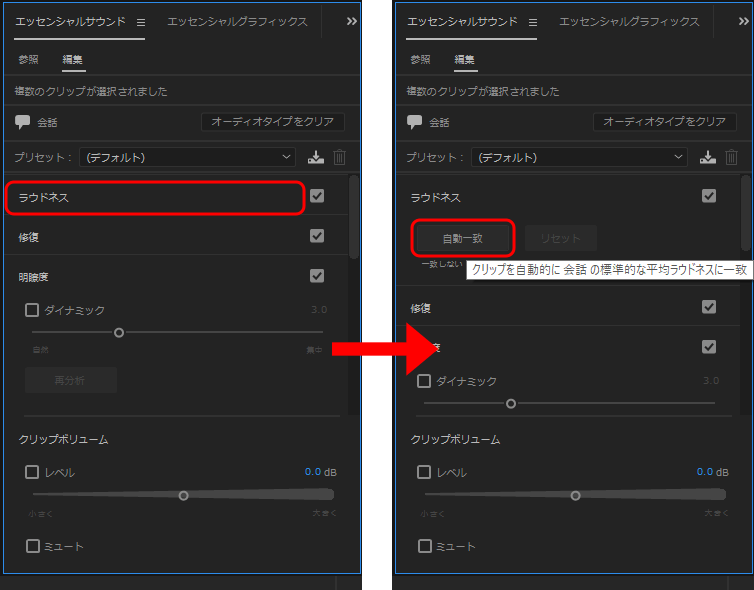Open the エッセンシャルサウンド panel menu in left panel
Image resolution: width=754 pixels, height=590 pixels.
click(x=141, y=22)
